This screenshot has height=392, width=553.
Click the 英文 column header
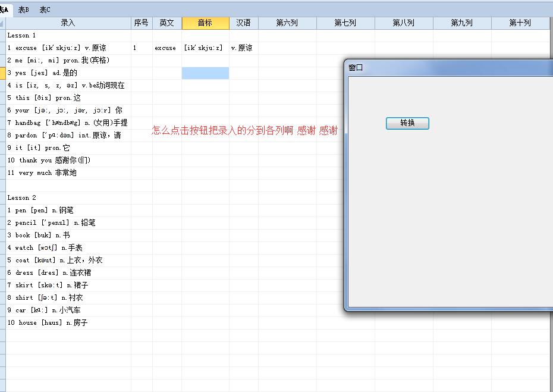167,23
